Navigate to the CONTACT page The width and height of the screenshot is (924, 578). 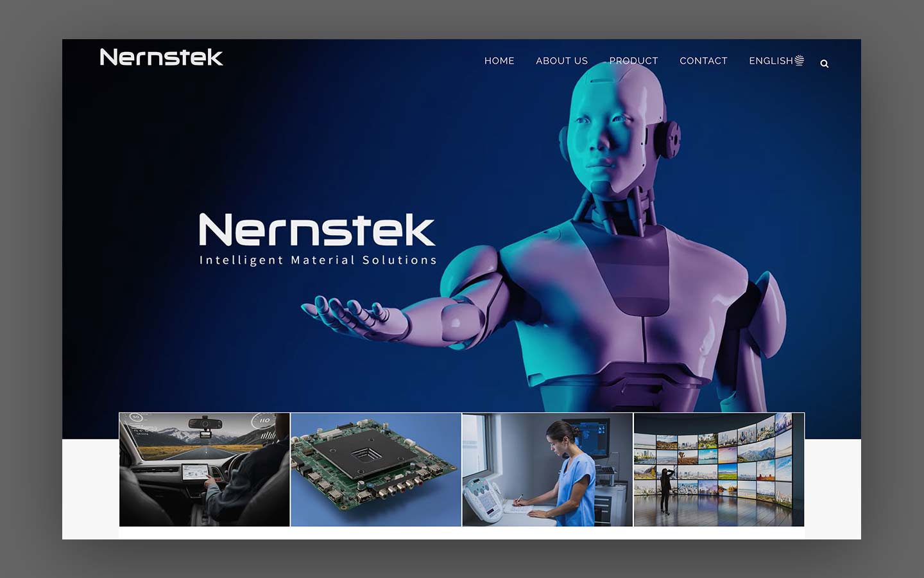[703, 61]
